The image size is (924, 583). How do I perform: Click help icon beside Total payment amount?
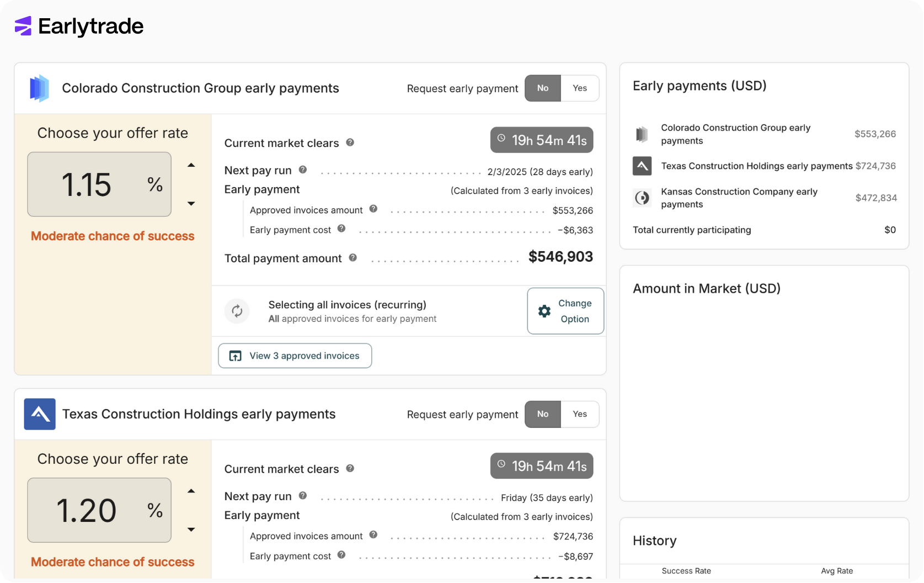[353, 258]
